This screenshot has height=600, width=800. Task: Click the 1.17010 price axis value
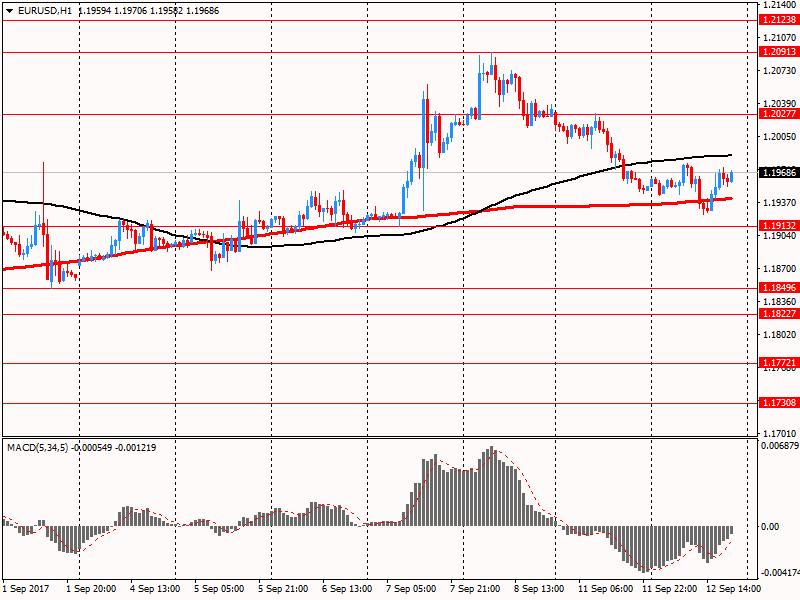coord(780,434)
